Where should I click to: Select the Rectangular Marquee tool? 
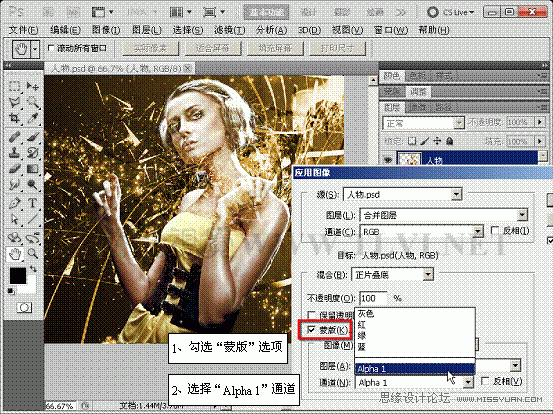coord(14,86)
